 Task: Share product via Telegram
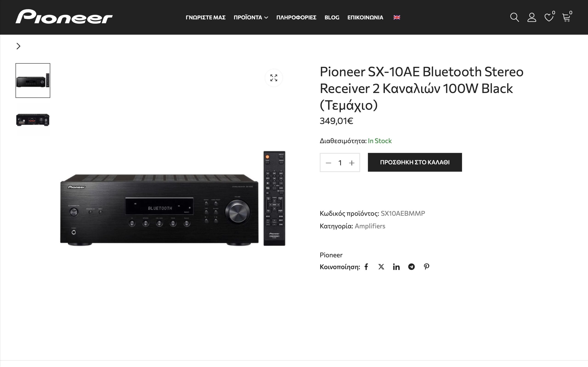pyautogui.click(x=411, y=267)
